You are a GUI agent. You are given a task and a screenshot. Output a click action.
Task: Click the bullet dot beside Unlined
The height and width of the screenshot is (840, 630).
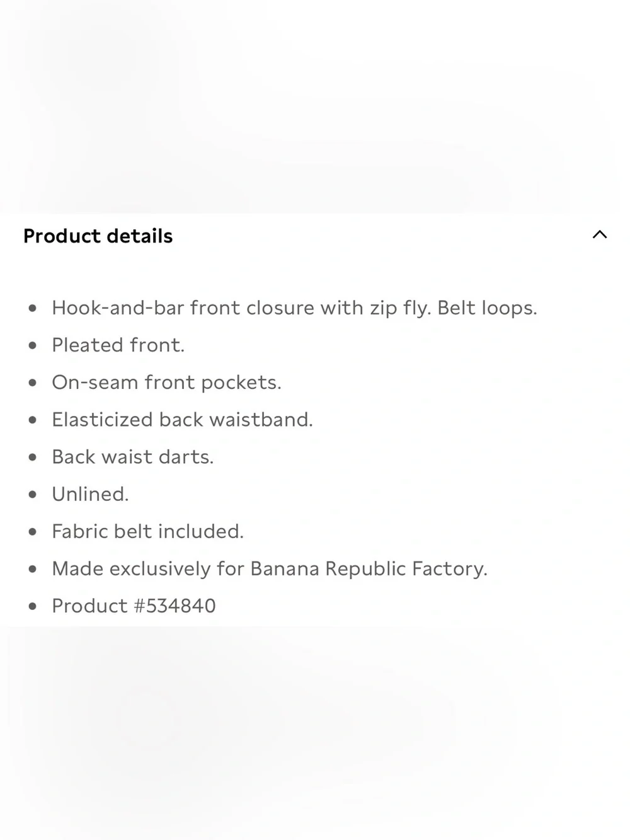[33, 494]
